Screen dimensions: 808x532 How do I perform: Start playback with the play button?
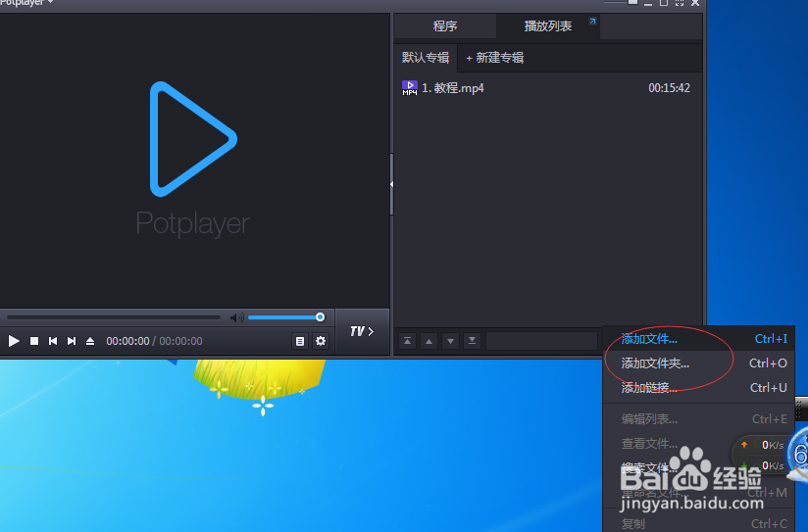(x=14, y=341)
